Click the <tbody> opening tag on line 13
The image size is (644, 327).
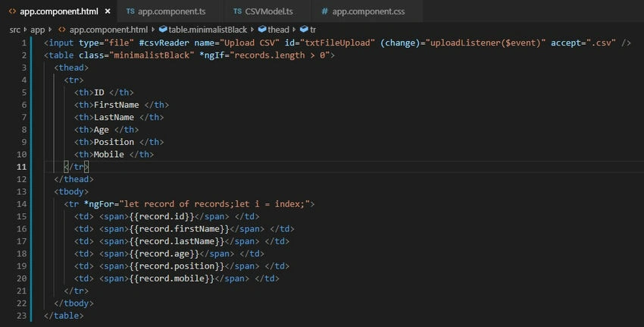pyautogui.click(x=71, y=192)
